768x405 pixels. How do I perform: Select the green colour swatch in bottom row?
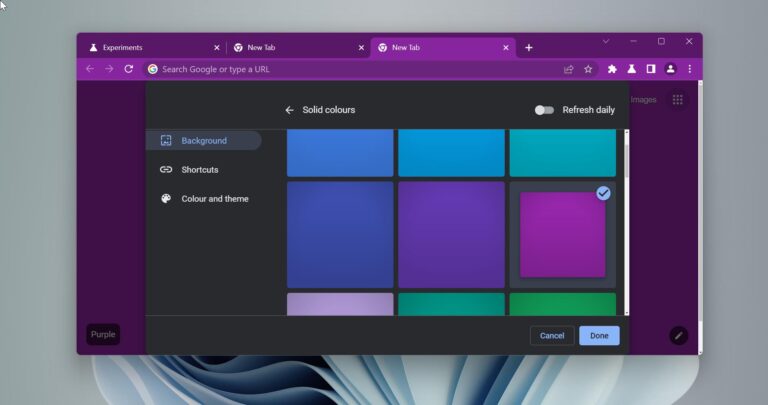[563, 304]
